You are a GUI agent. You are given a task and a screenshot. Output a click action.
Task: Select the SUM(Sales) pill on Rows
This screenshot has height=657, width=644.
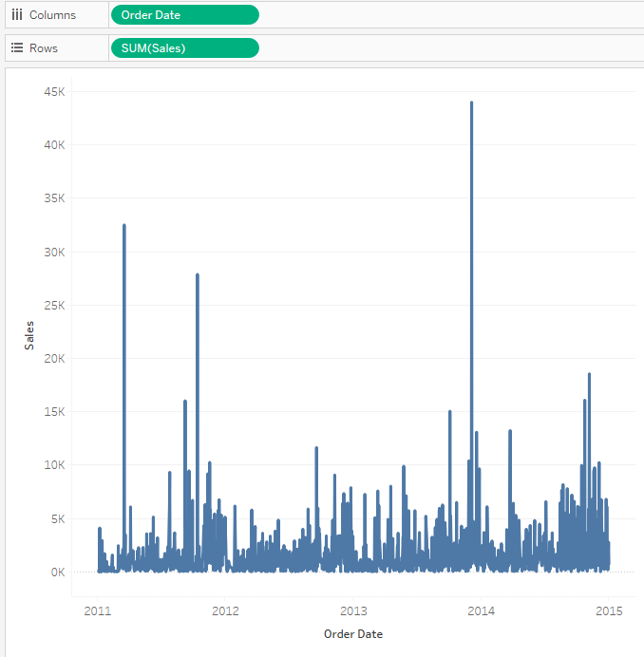(184, 48)
